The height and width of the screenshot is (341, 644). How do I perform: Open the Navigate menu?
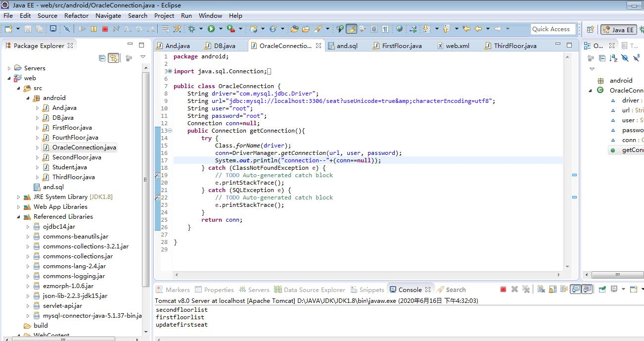(108, 15)
